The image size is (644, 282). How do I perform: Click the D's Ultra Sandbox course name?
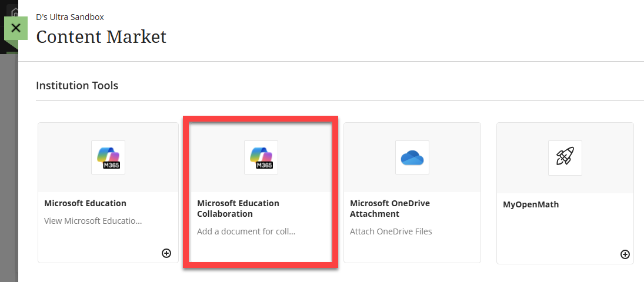pos(70,17)
